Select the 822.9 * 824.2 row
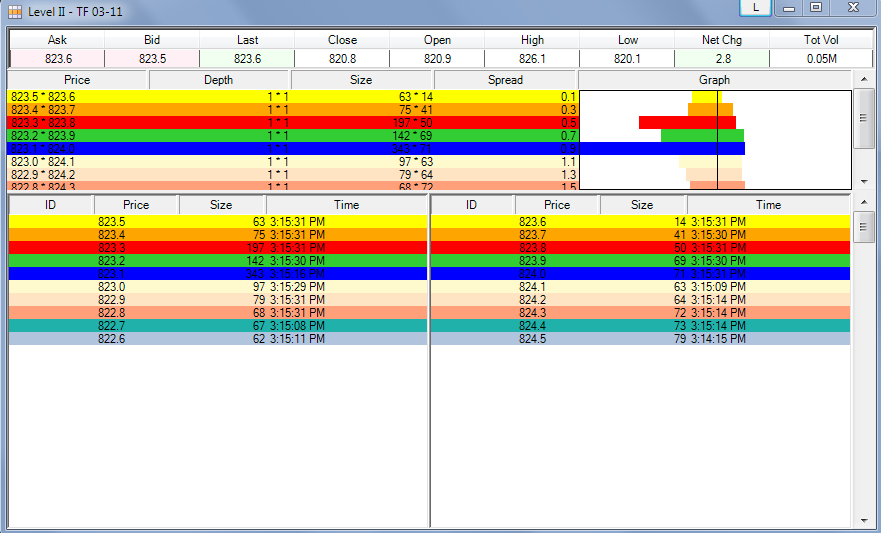The height and width of the screenshot is (533, 881). [293, 175]
